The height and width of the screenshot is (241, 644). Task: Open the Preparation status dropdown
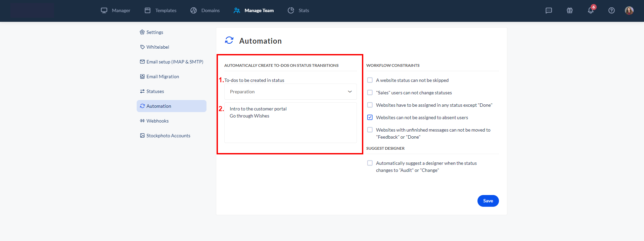pyautogui.click(x=290, y=92)
